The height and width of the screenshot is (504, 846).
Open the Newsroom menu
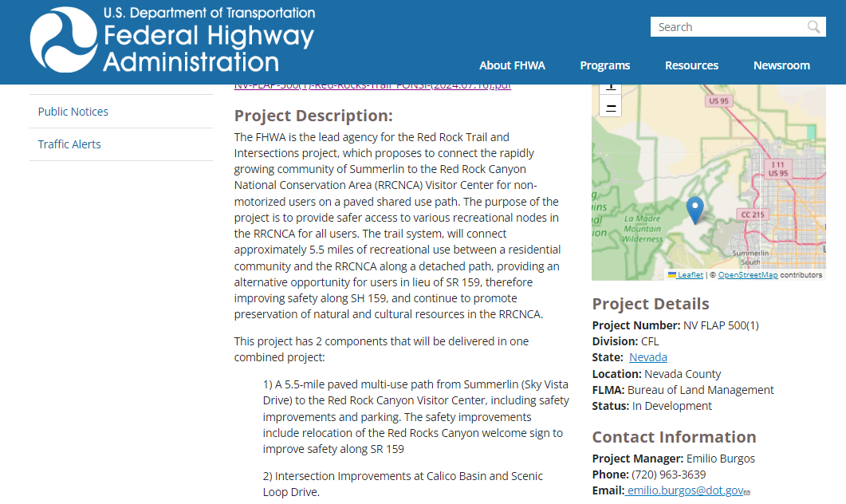click(x=781, y=65)
